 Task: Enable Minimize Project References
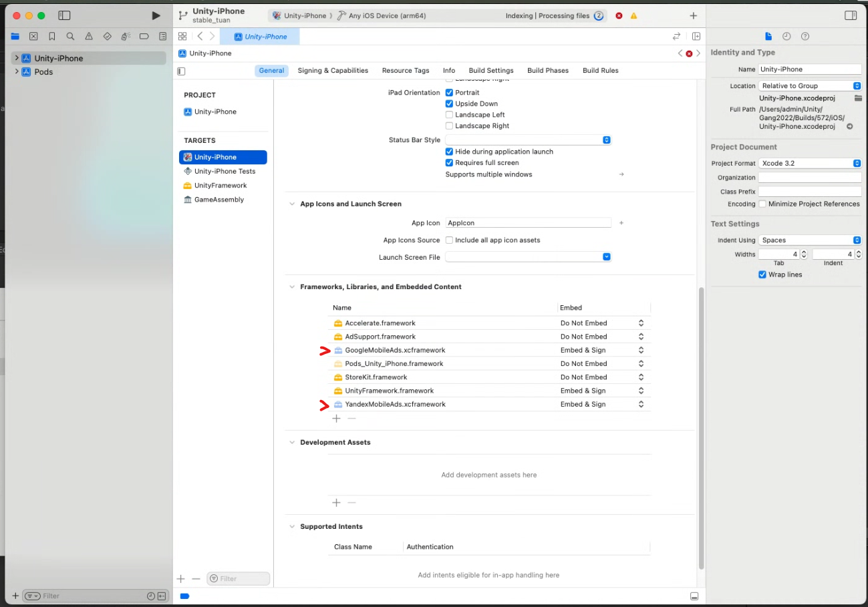(762, 204)
